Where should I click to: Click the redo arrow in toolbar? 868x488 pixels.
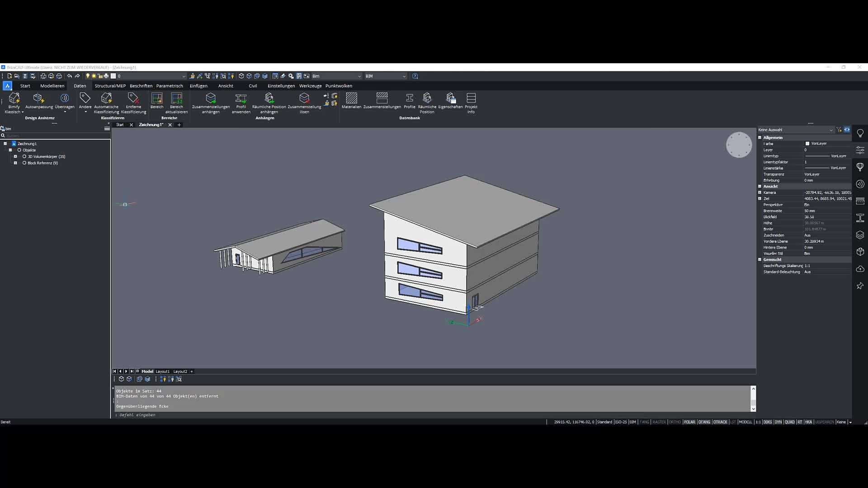(x=77, y=76)
